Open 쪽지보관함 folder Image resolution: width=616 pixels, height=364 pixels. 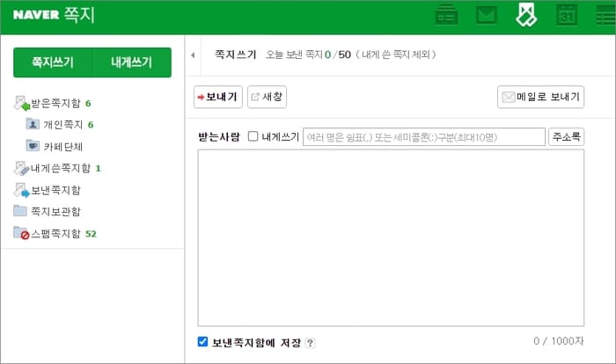[x=55, y=212]
